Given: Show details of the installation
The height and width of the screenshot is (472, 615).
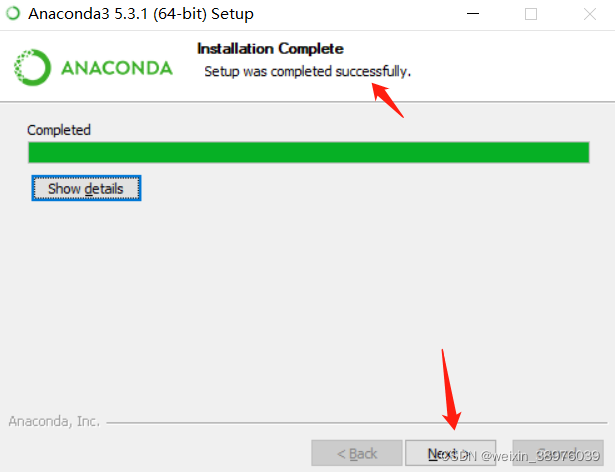Looking at the screenshot, I should 86,188.
